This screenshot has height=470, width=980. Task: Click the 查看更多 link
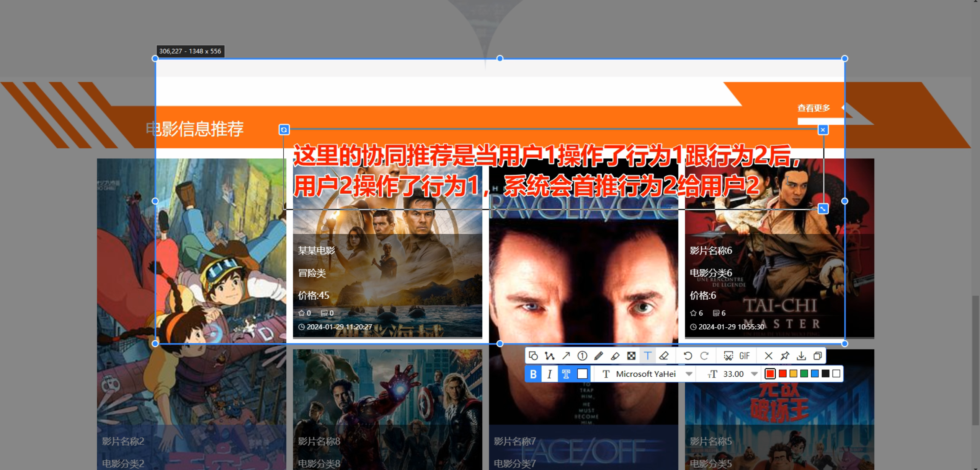click(x=813, y=108)
